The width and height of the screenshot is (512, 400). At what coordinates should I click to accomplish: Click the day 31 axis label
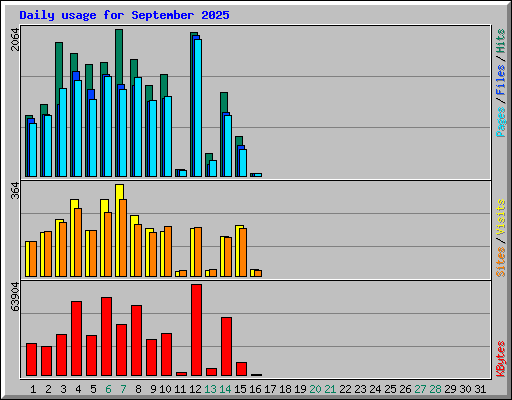480,389
